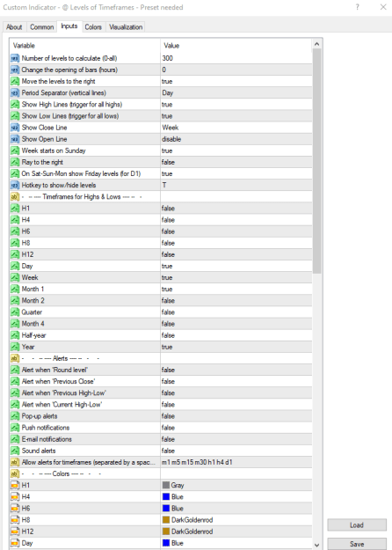The height and width of the screenshot is (550, 392).
Task: Click the color icon beside H12 color row
Action: (x=15, y=532)
